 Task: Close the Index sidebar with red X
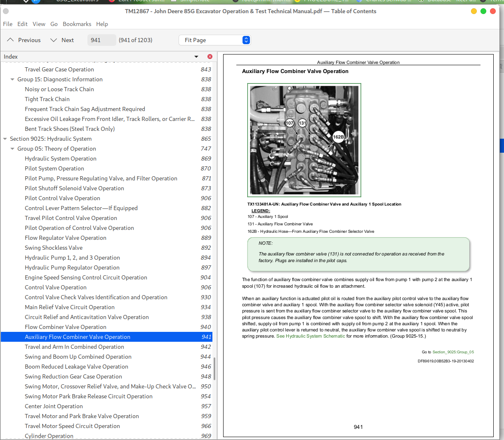[x=210, y=57]
